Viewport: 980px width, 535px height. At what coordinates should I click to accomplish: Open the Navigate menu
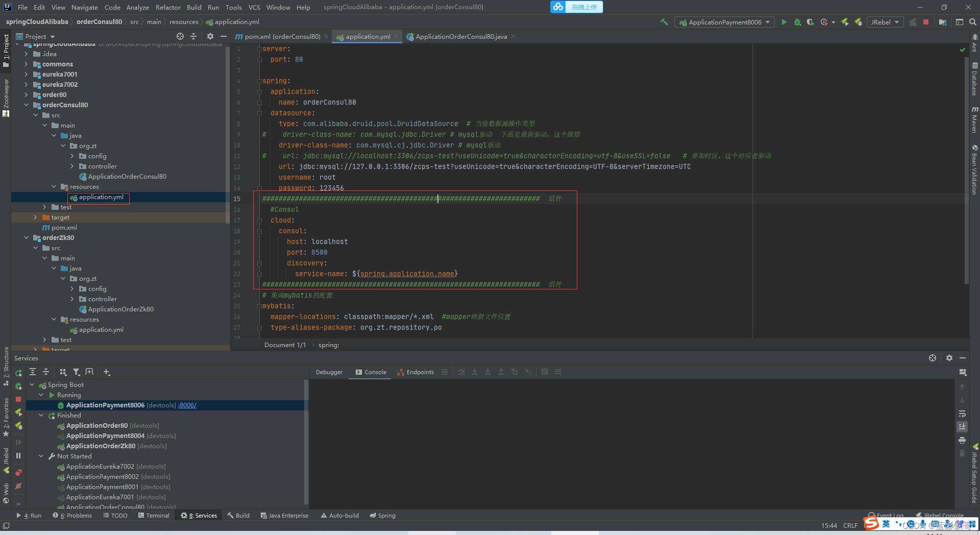tap(84, 7)
